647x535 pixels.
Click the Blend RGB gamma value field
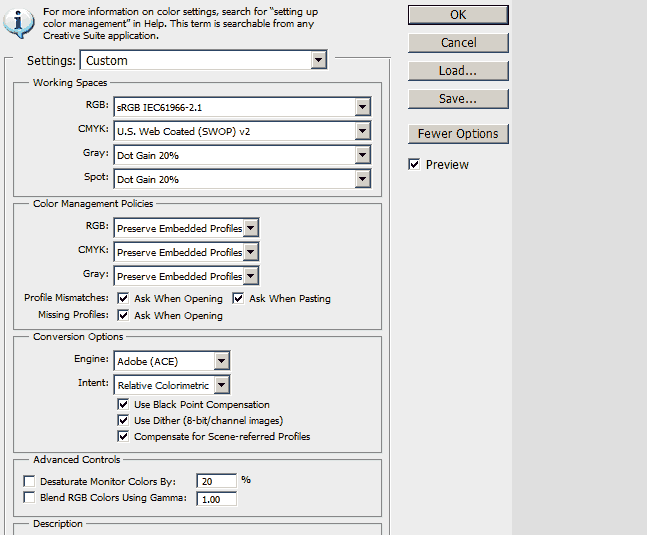pos(216,499)
